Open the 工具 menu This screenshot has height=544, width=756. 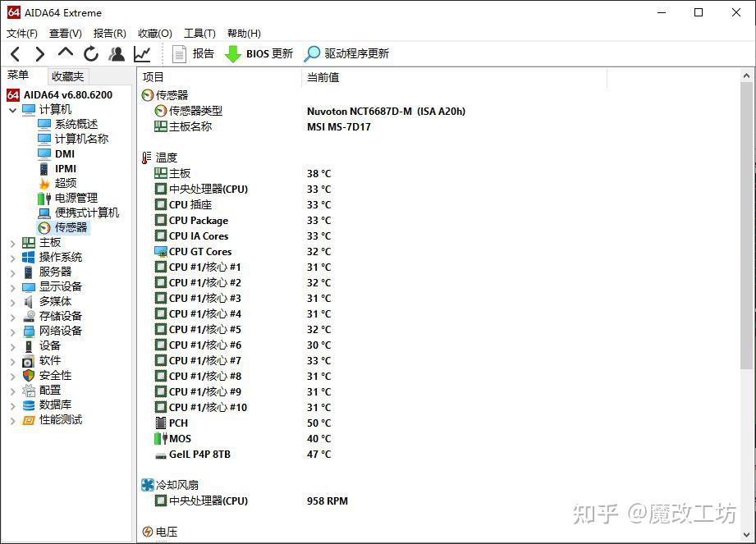coord(199,33)
